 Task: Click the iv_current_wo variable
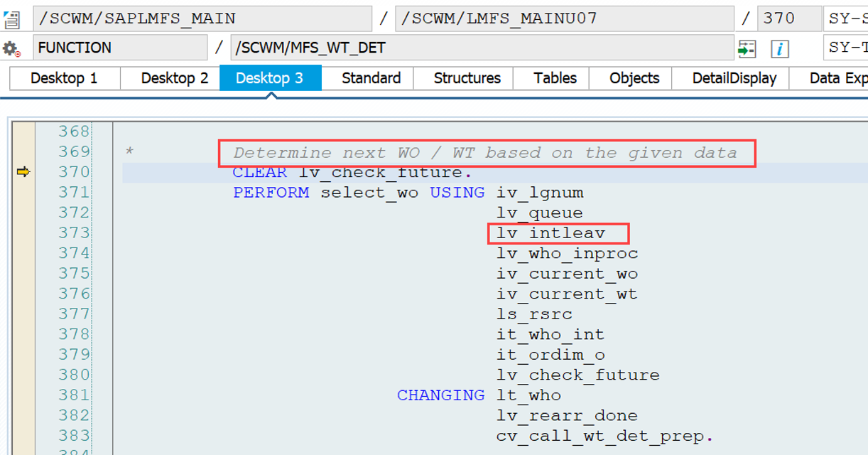(x=568, y=274)
